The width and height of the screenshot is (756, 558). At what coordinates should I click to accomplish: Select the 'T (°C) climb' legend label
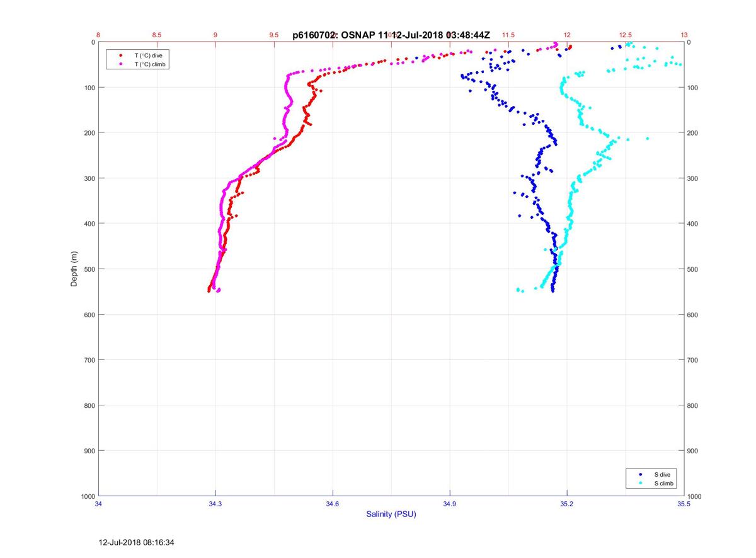pyautogui.click(x=151, y=64)
